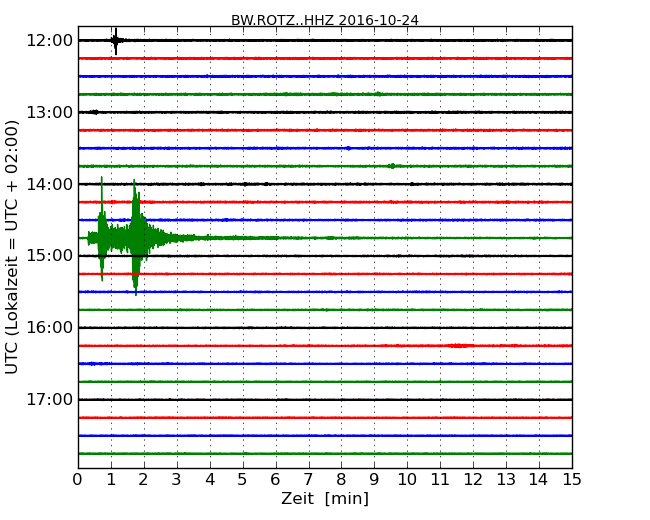Click the UTC Lokalzeit vertical axis label
Screen dimensions: 650x520
(12, 247)
